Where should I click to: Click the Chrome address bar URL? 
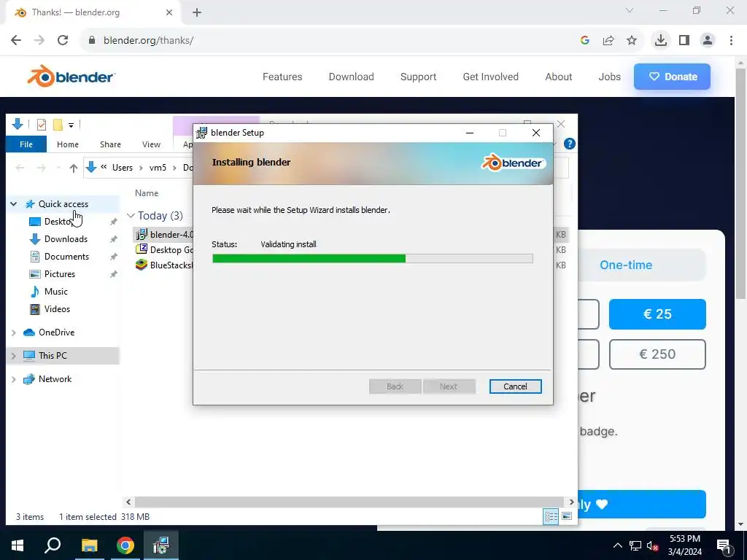point(148,41)
